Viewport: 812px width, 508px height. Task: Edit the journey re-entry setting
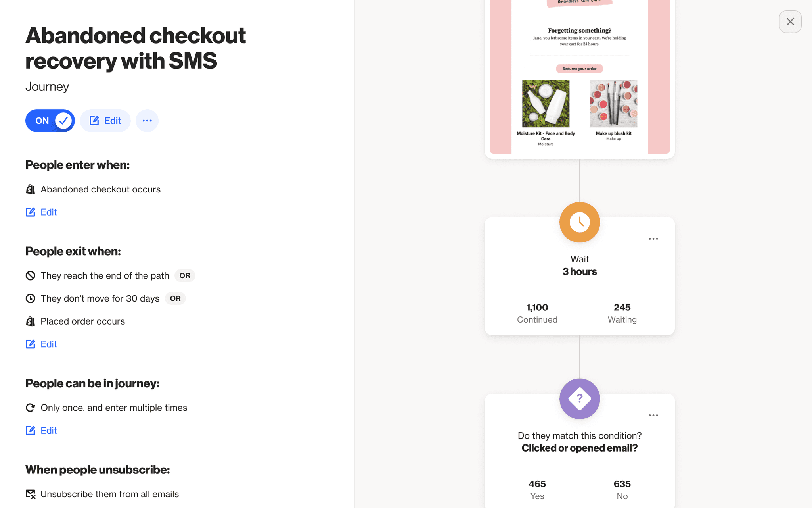tap(48, 430)
